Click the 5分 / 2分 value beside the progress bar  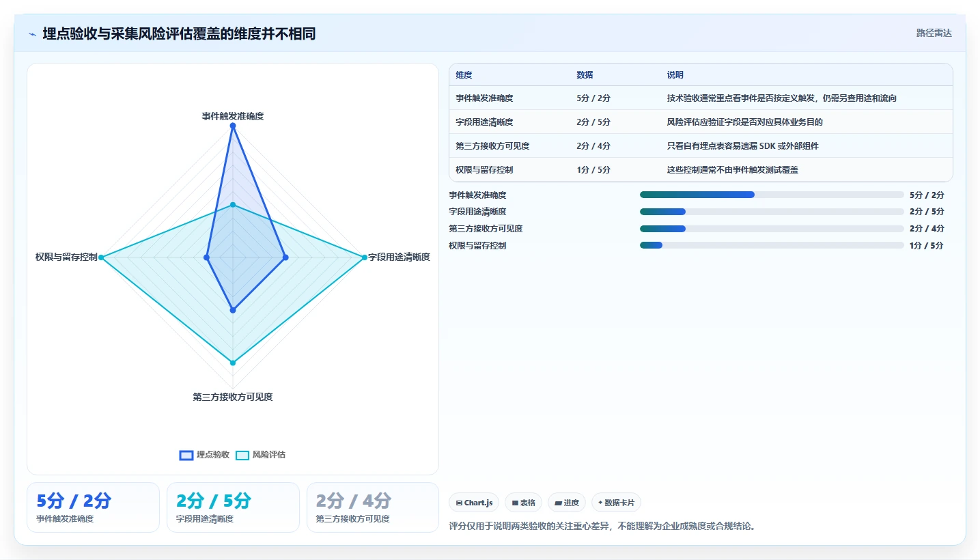tap(927, 195)
